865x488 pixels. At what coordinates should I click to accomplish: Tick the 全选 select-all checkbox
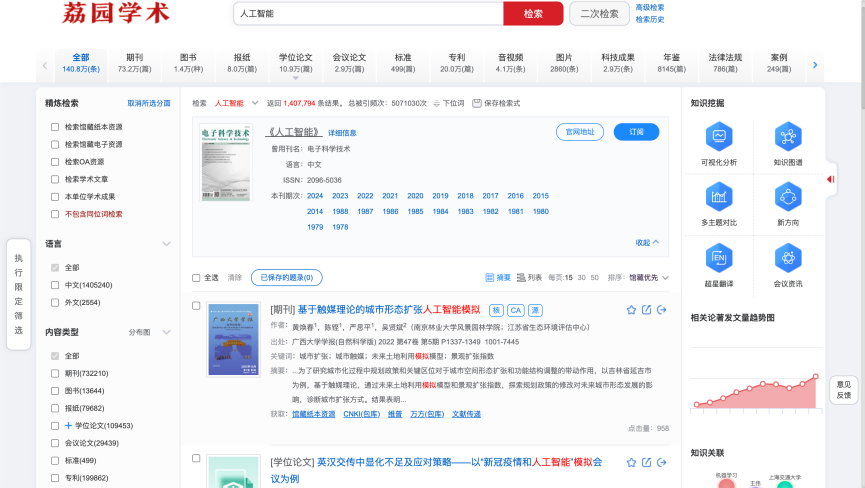(x=196, y=278)
